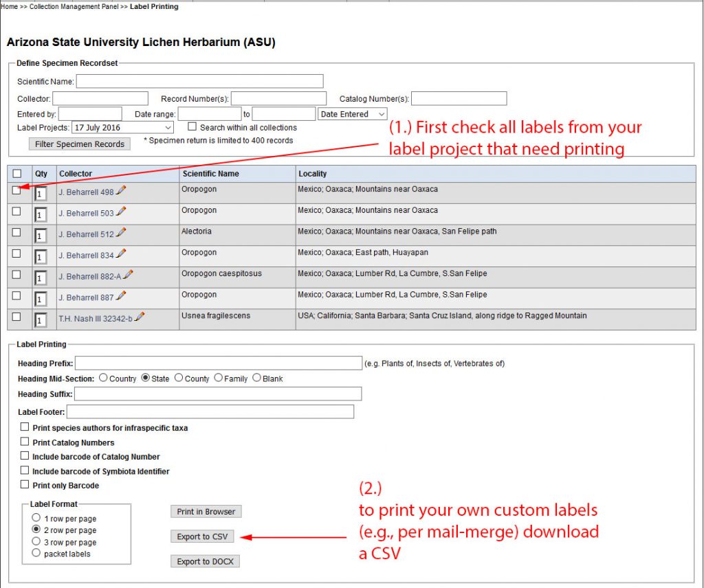Click Print in Browser button
The width and height of the screenshot is (704, 588).
click(x=206, y=511)
